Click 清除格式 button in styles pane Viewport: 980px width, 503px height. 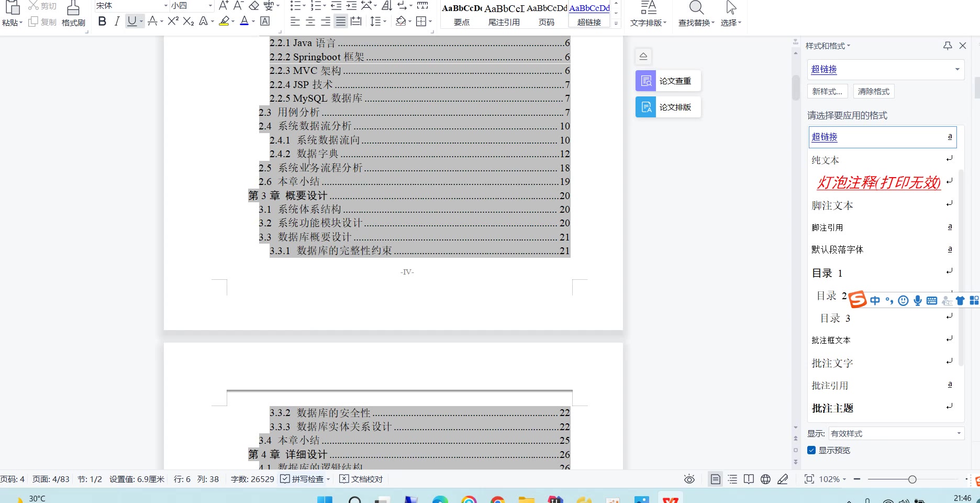tap(874, 91)
